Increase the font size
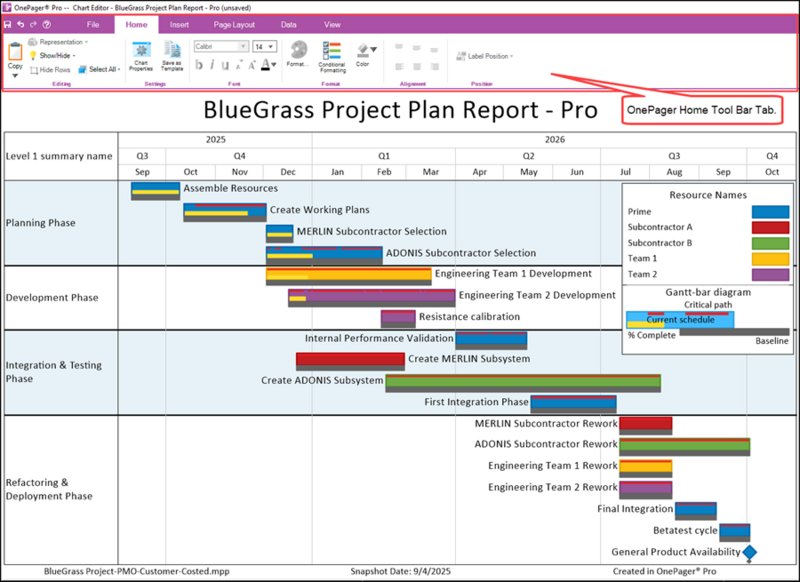 coord(252,65)
